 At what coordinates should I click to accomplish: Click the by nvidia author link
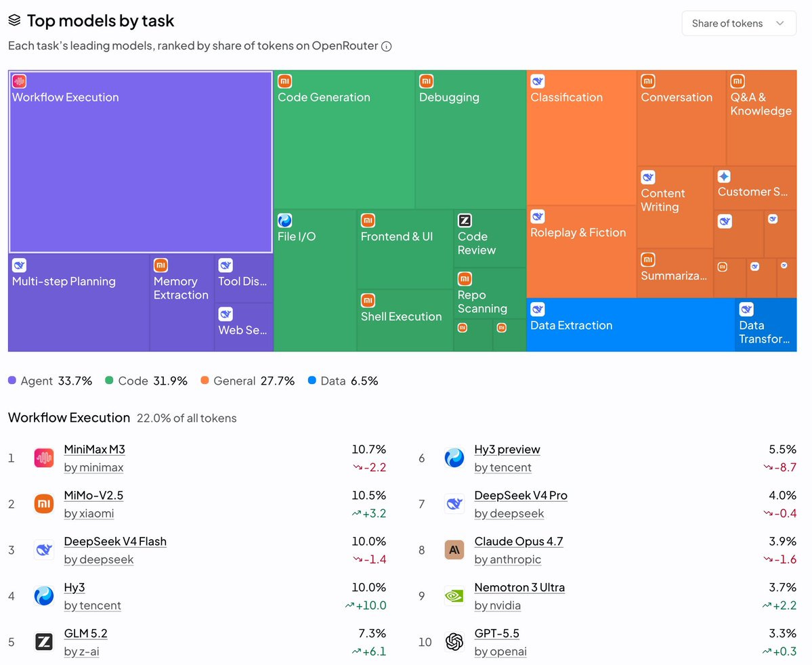coord(498,606)
